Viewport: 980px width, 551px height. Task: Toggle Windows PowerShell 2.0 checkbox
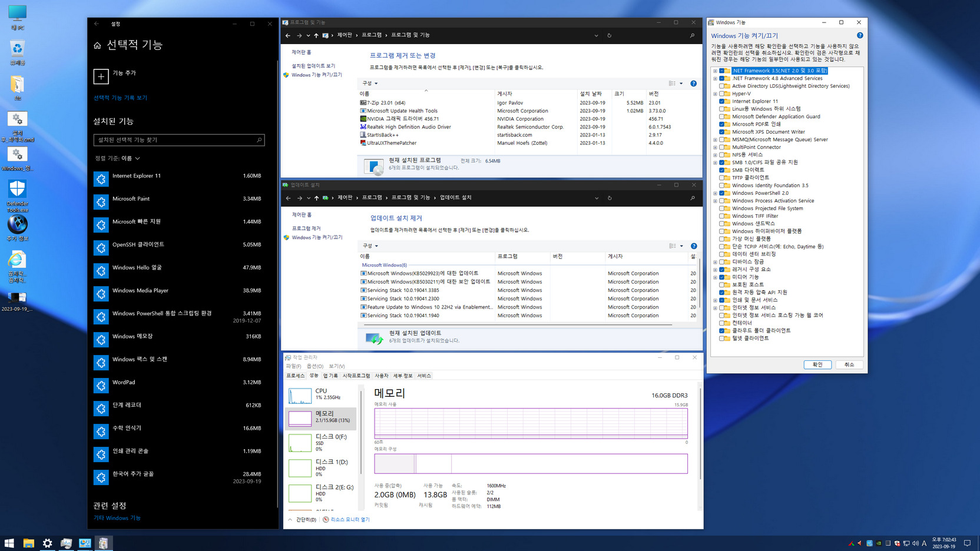[x=722, y=193]
